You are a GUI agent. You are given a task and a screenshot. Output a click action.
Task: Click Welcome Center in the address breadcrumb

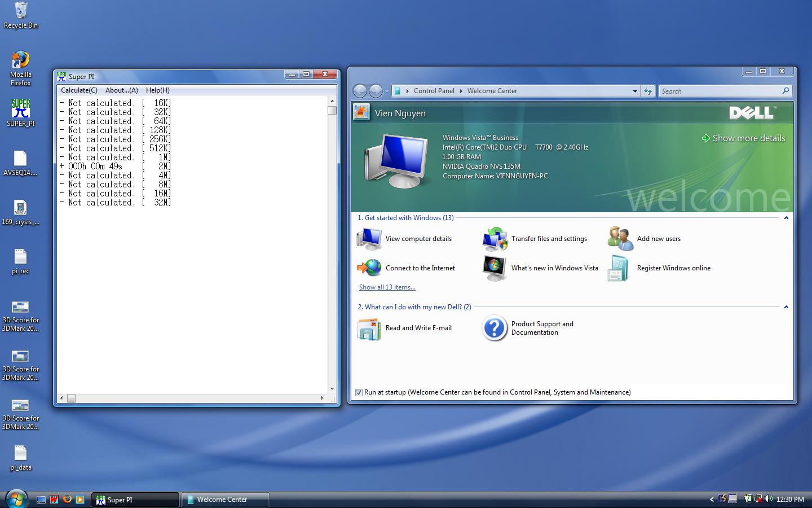click(492, 91)
